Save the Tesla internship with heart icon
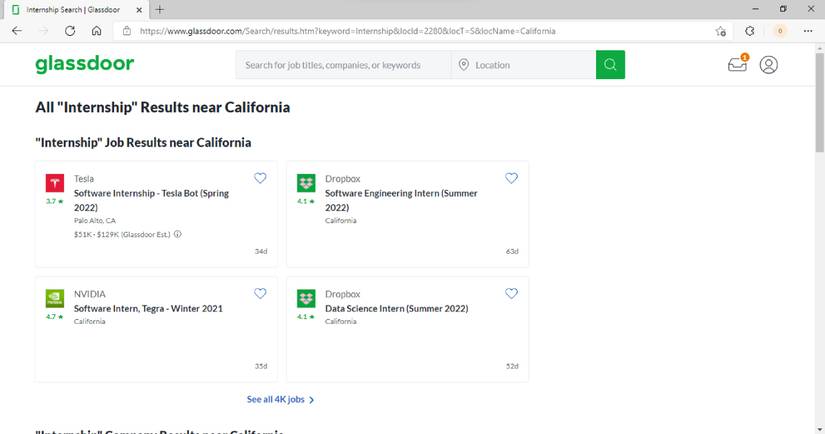 click(260, 178)
